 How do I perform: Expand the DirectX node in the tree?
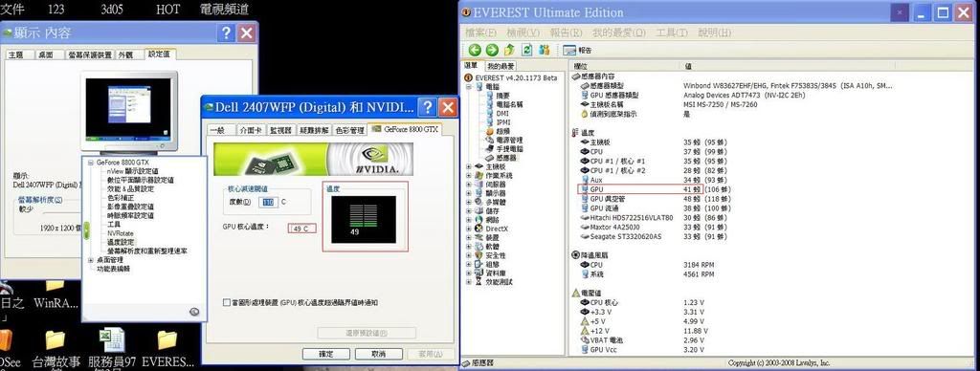coord(469,229)
